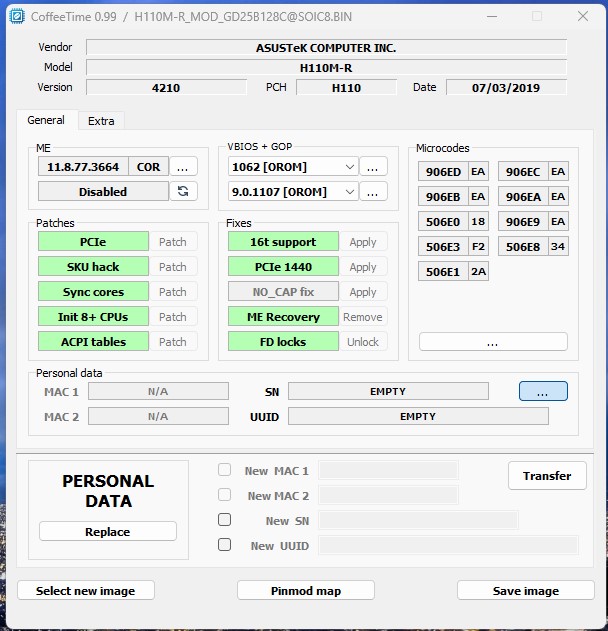Select the General tab

tap(46, 120)
